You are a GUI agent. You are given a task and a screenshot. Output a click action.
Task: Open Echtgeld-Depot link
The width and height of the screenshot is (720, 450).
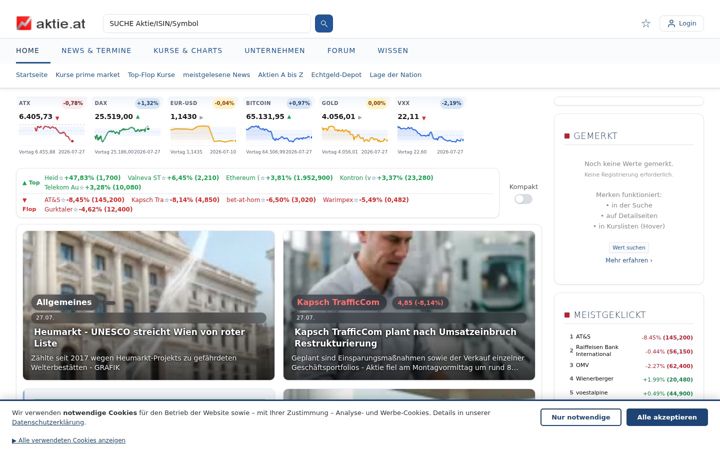tap(336, 74)
